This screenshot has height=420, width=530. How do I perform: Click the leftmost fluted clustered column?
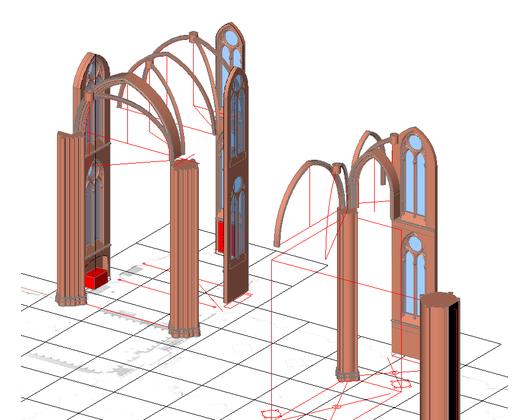[71, 219]
